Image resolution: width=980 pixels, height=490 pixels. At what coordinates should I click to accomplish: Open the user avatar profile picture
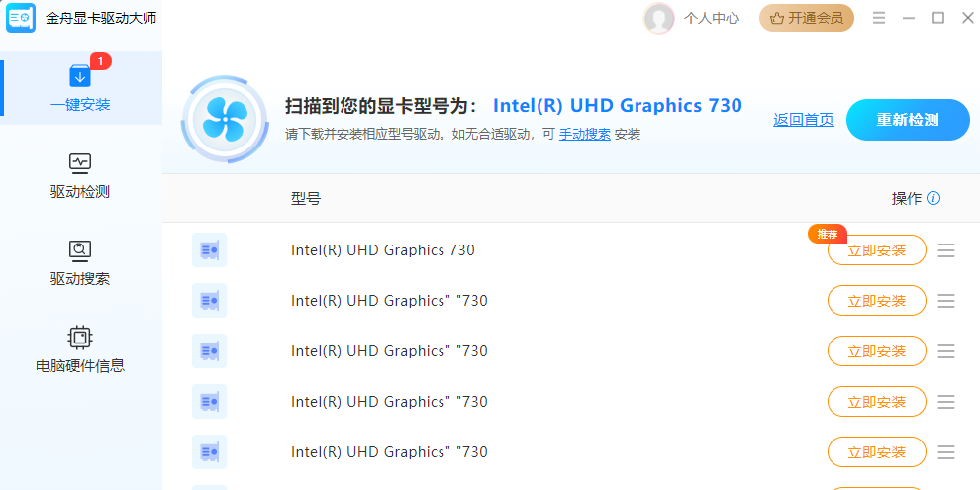[x=658, y=18]
